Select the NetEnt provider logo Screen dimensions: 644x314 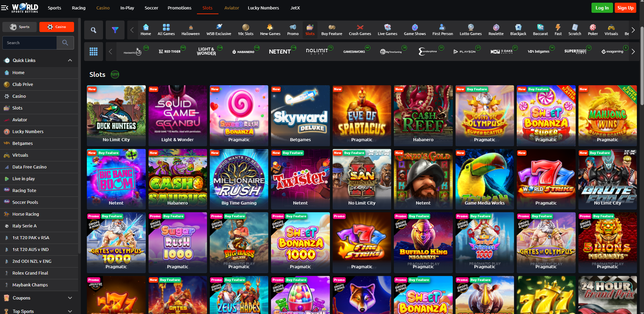[x=281, y=51]
